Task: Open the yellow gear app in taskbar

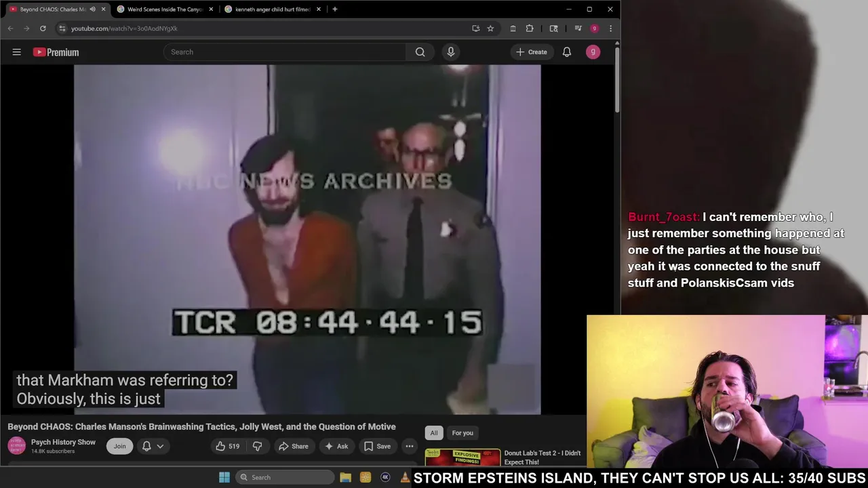Action: 366,477
